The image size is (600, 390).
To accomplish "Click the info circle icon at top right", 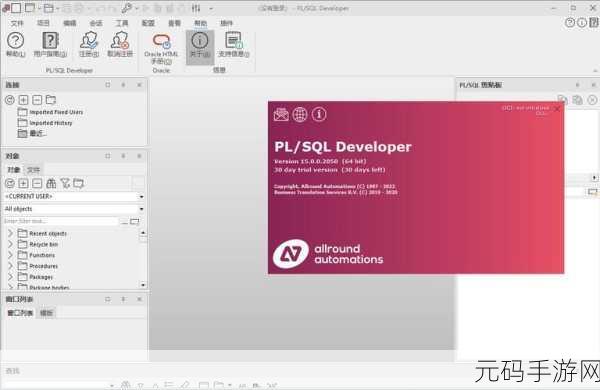I will [582, 23].
